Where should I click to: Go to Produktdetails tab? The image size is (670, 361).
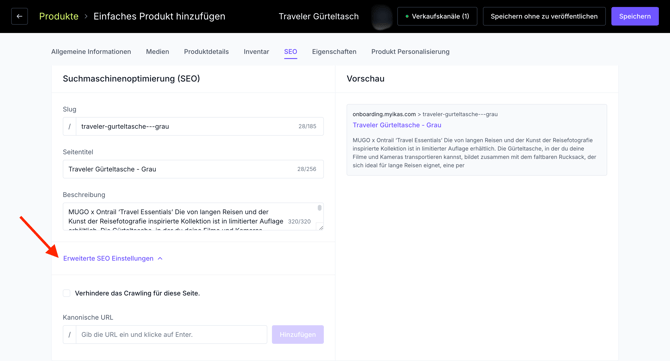206,52
